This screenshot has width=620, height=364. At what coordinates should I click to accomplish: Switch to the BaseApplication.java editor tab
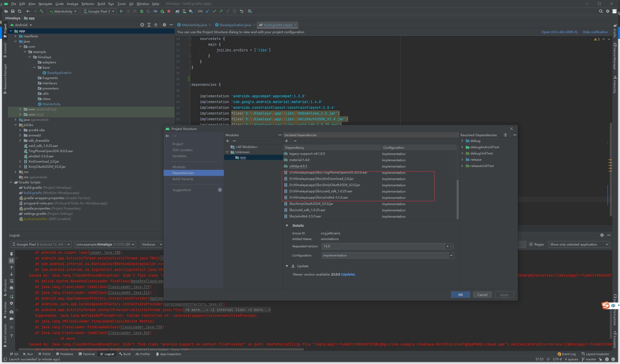click(235, 25)
